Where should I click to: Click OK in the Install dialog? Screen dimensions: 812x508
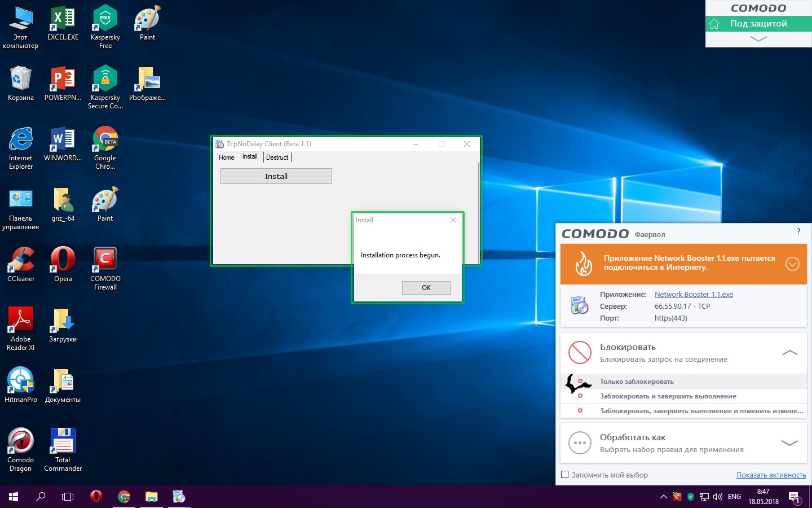point(426,288)
